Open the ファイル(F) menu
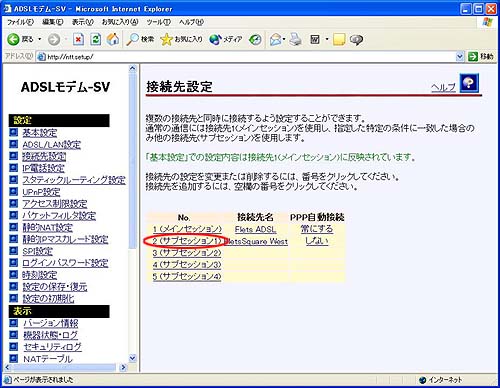 pos(21,22)
